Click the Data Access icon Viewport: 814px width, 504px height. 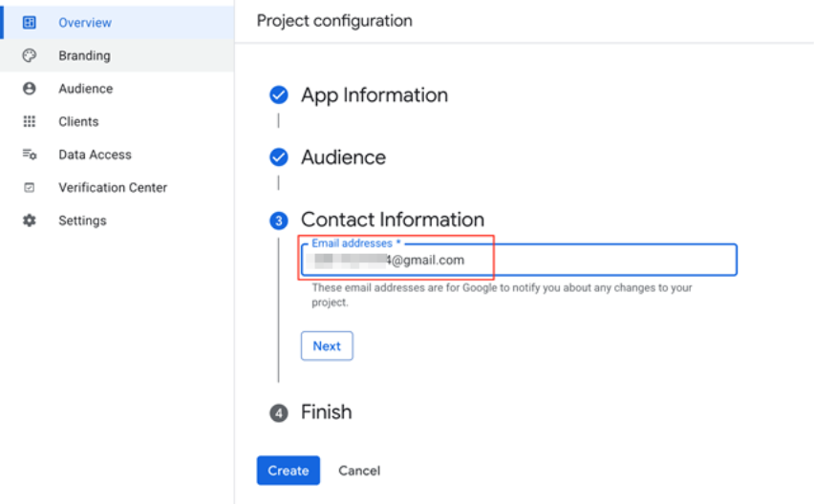click(29, 155)
